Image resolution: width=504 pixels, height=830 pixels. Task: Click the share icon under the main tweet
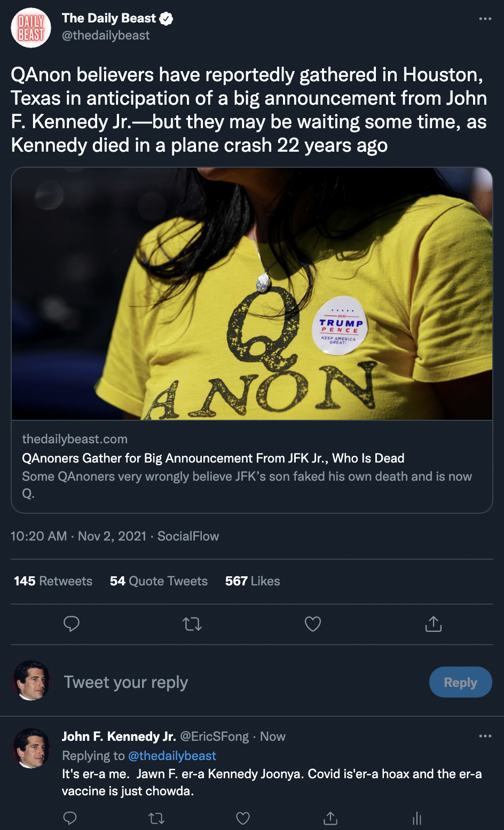(x=433, y=624)
